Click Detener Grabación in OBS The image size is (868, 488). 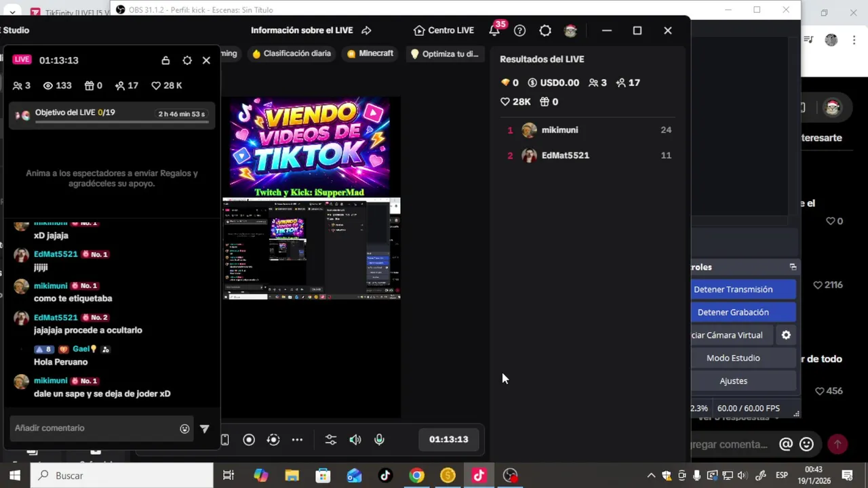tap(743, 312)
